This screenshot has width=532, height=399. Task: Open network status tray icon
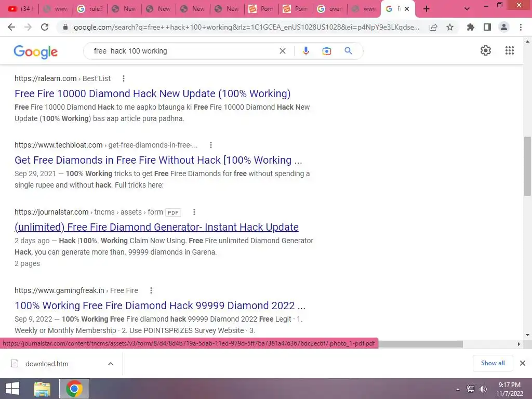click(471, 389)
